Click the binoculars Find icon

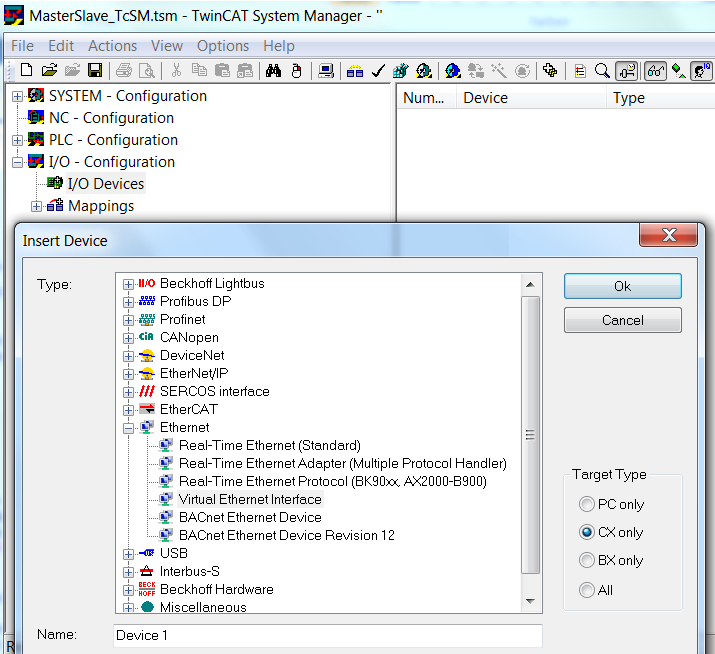click(x=274, y=71)
